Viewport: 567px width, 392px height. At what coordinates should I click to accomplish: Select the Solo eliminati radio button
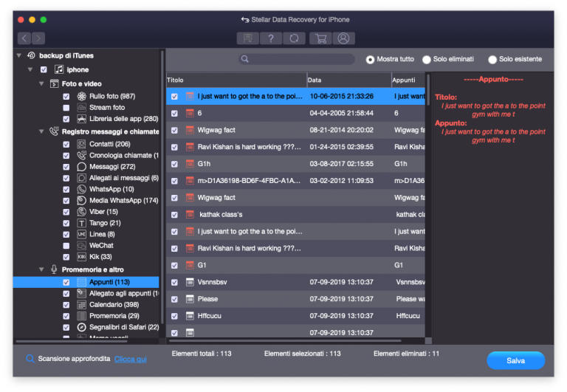tap(427, 60)
